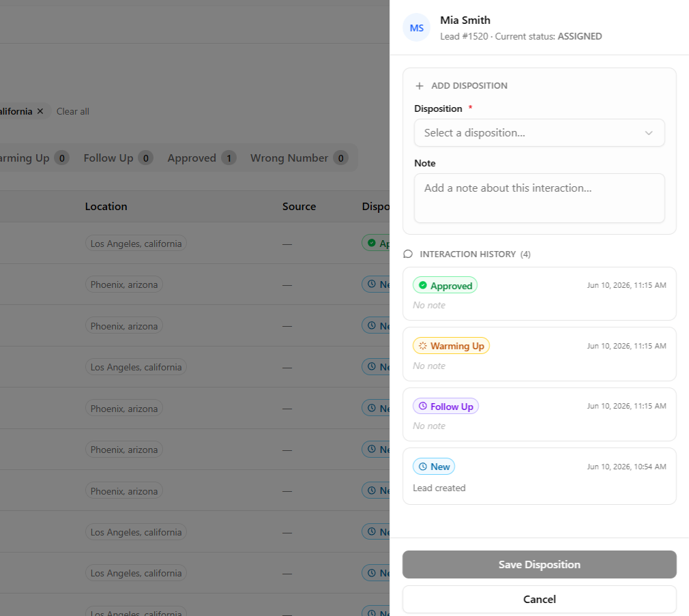Click the No note text under Warming Up
689x616 pixels.
point(429,366)
